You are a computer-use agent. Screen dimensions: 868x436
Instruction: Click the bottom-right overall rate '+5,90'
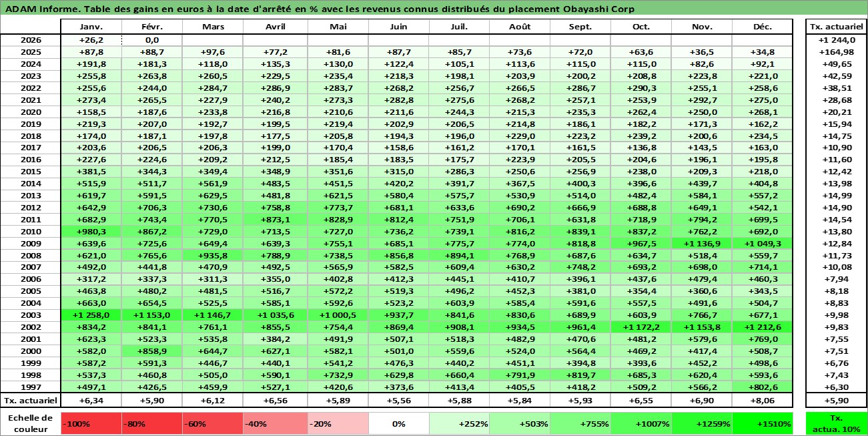pyautogui.click(x=836, y=400)
